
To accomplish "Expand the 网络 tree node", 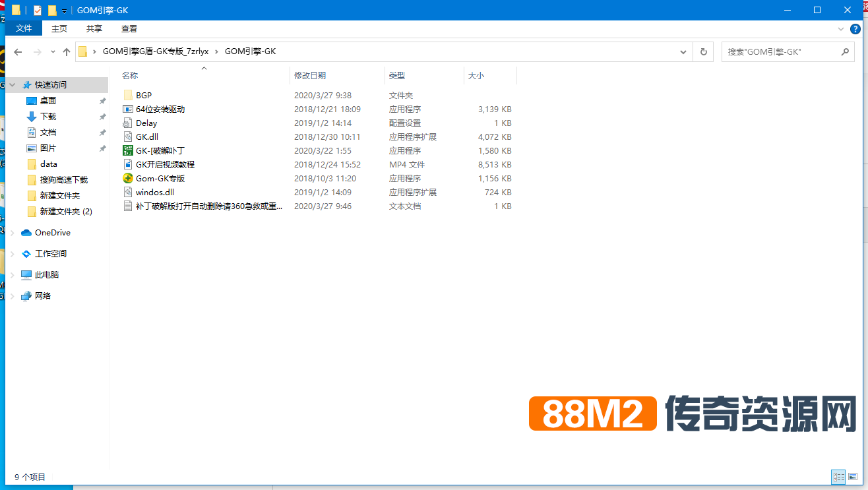I will pyautogui.click(x=13, y=296).
